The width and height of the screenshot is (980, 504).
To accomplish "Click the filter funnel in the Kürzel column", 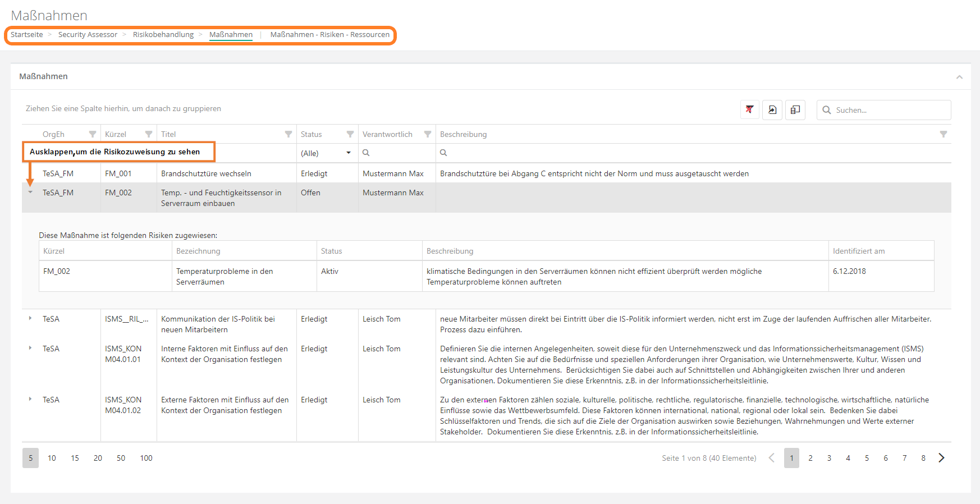I will click(149, 134).
